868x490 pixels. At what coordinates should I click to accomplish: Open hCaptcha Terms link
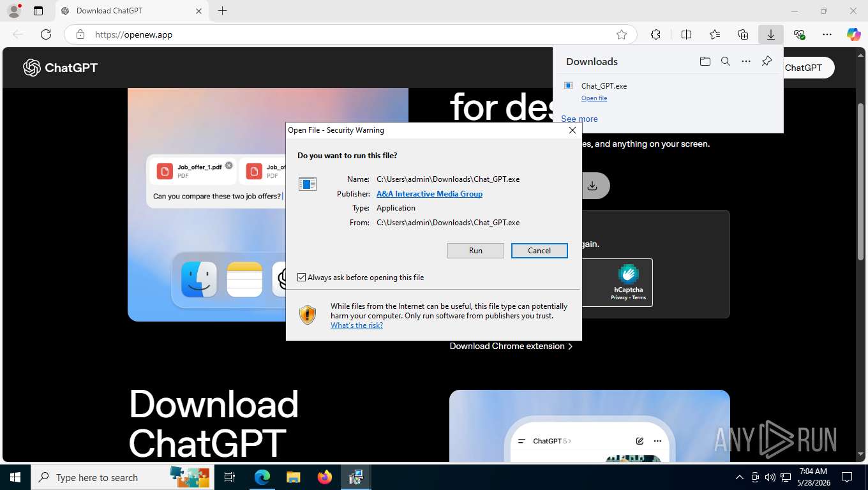point(639,298)
